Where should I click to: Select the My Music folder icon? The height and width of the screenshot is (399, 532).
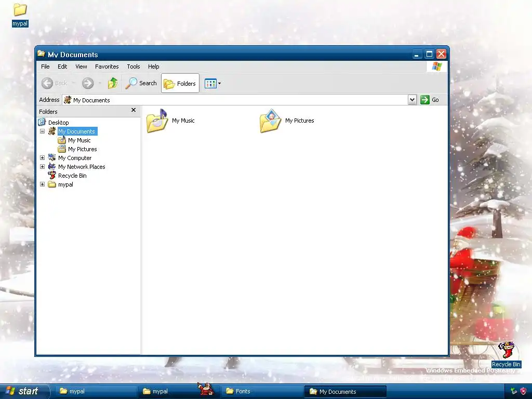(x=157, y=121)
